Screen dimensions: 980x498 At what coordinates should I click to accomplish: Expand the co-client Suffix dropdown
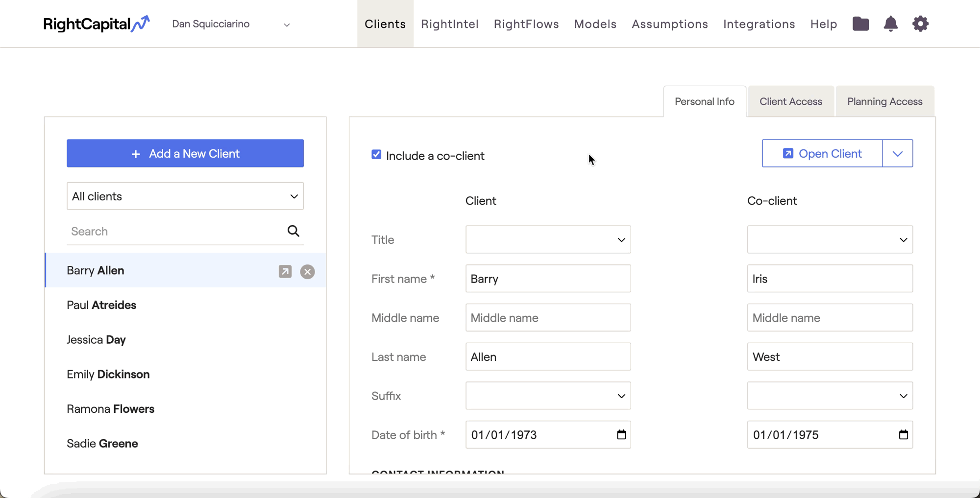pos(830,396)
